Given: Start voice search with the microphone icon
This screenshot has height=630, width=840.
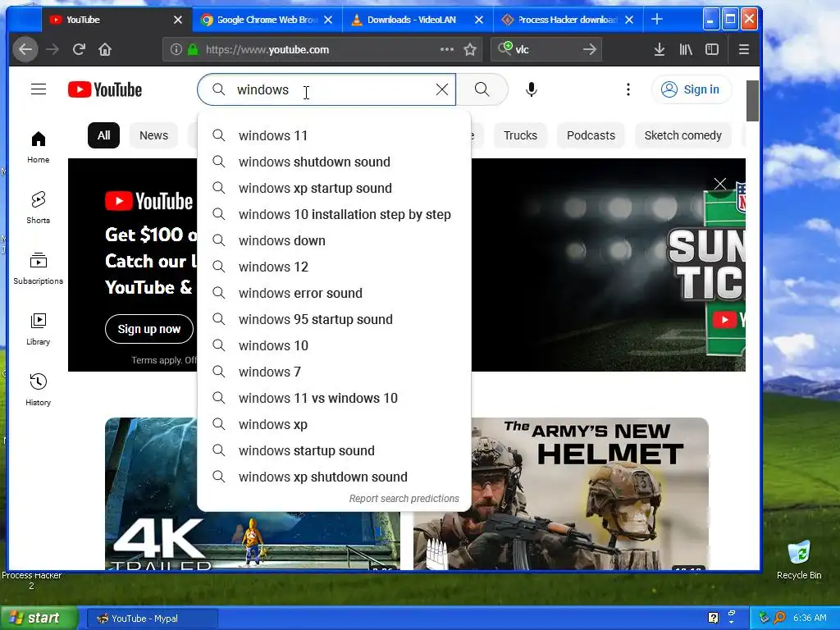Looking at the screenshot, I should click(x=531, y=89).
